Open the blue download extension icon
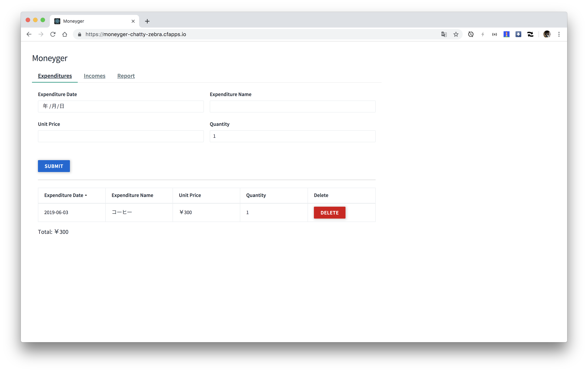This screenshot has height=372, width=588. point(518,34)
